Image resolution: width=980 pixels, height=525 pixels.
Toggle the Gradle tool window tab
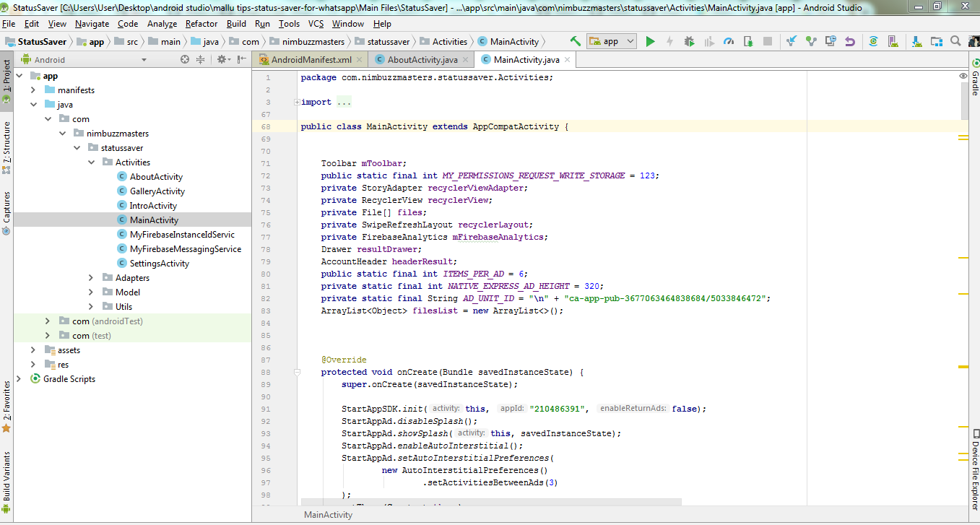974,79
